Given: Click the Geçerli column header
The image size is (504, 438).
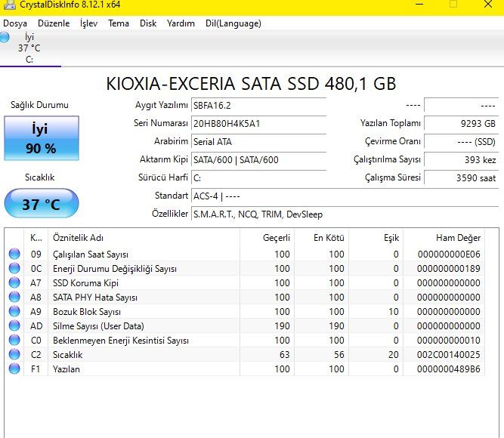Looking at the screenshot, I should coord(267,238).
